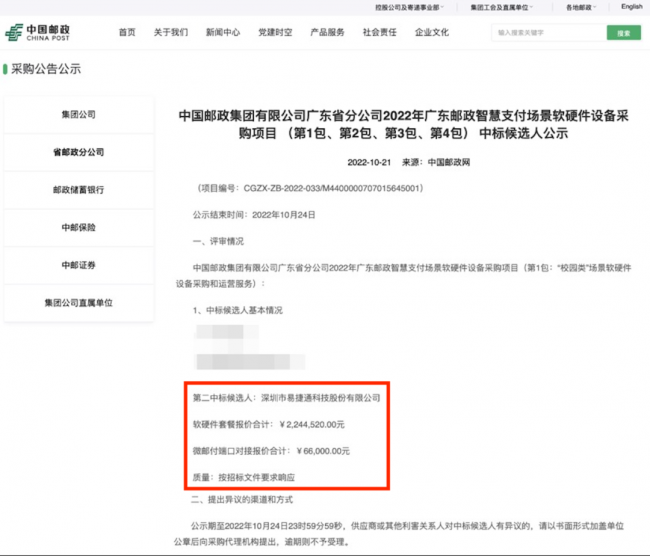Click the 采购公告公示 section heading

tap(46, 69)
